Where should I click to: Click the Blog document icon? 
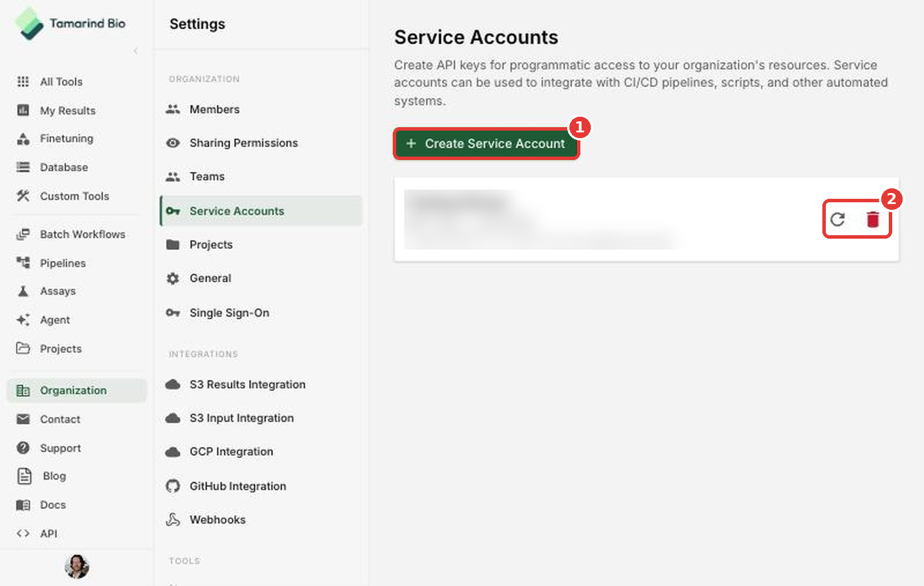[24, 476]
